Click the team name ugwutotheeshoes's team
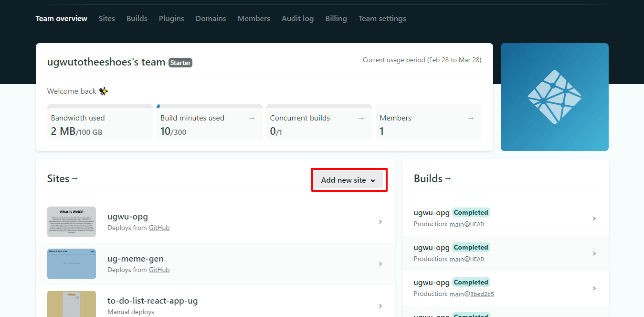This screenshot has height=317, width=644. (x=106, y=62)
